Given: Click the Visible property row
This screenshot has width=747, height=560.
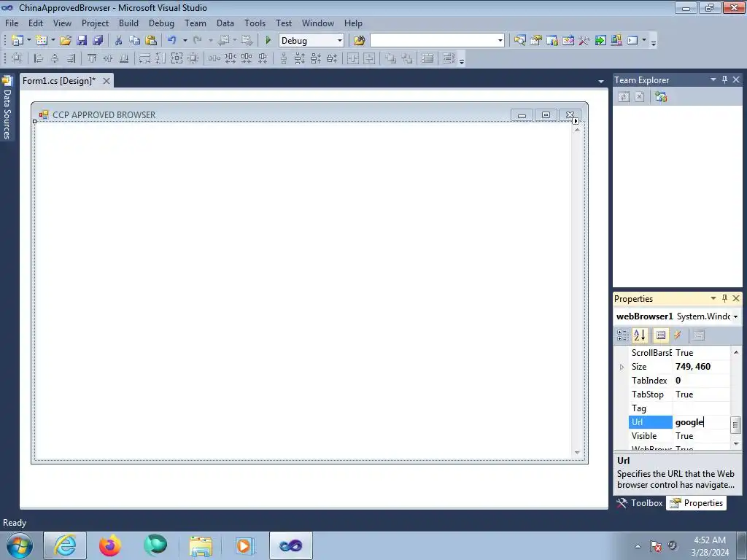Looking at the screenshot, I should coord(679,436).
